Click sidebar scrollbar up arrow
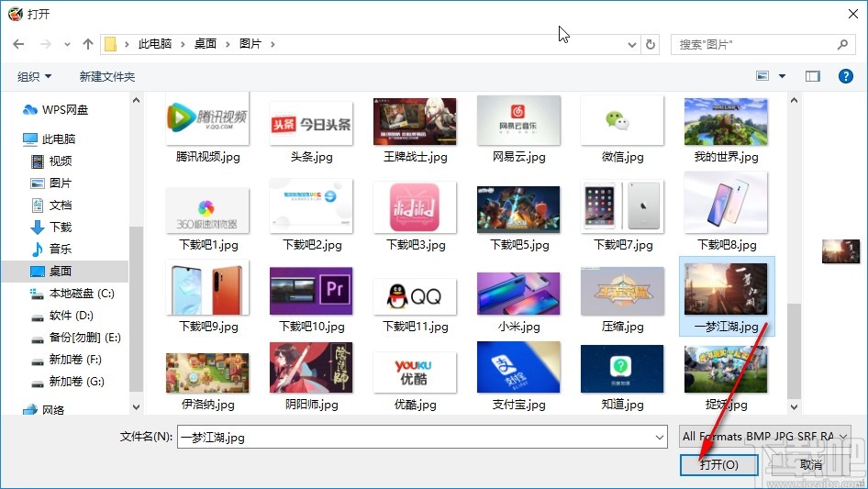Screen dimensions: 868x489 pyautogui.click(x=136, y=100)
